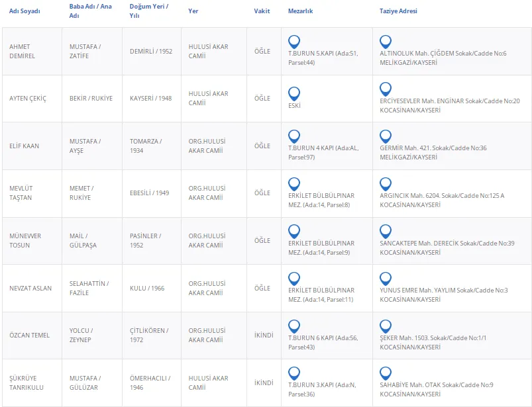The height and width of the screenshot is (407, 532).
Task: Click cemetery map pin for Nevzat Aslan
Action: click(294, 279)
